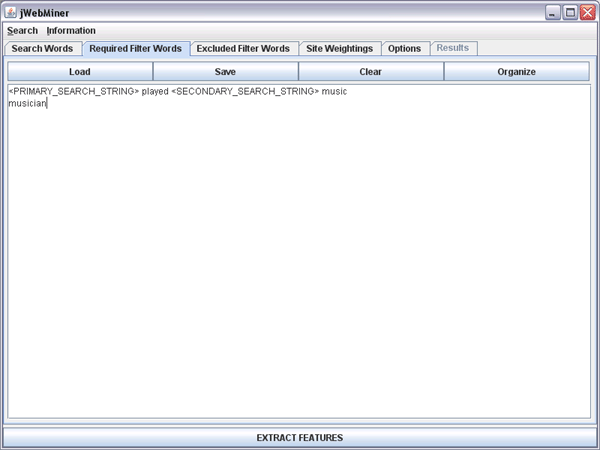
Task: Save the filter words list
Action: coord(225,72)
